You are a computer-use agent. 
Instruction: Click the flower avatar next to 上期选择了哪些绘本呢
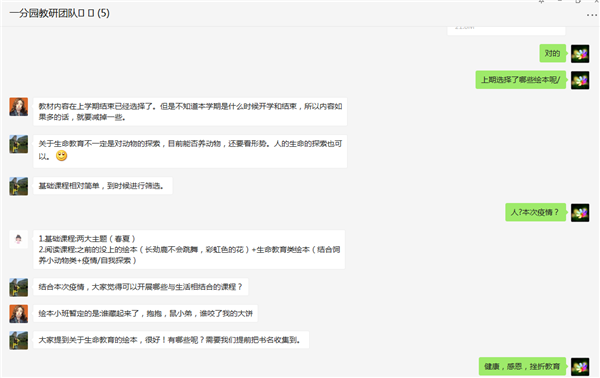coord(580,80)
